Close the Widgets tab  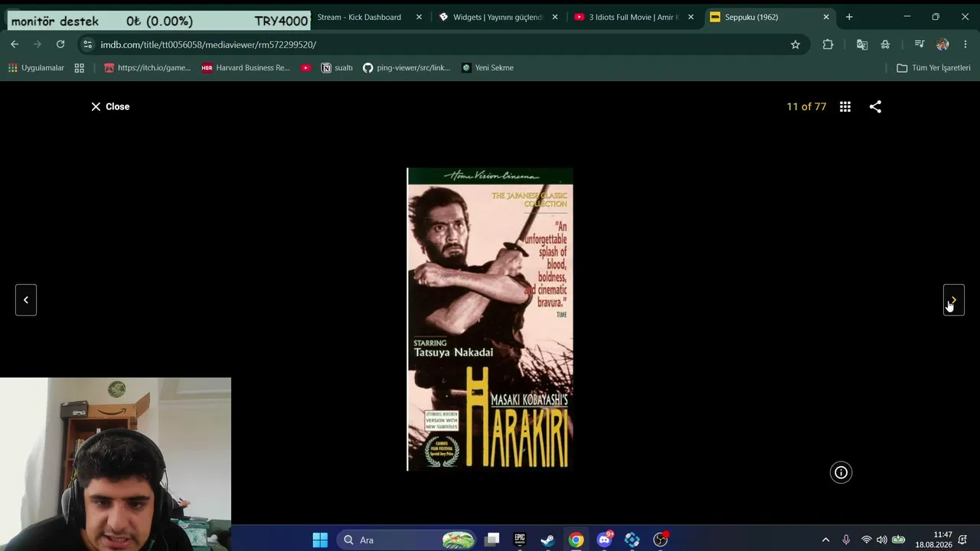click(x=555, y=17)
